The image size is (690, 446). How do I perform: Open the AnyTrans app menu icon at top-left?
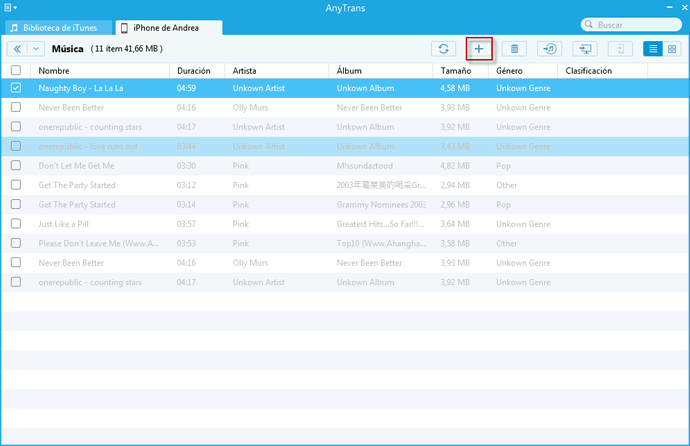pos(10,7)
